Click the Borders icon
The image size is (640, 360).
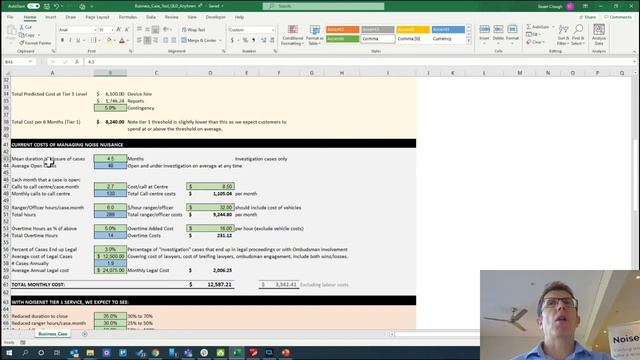[93, 40]
